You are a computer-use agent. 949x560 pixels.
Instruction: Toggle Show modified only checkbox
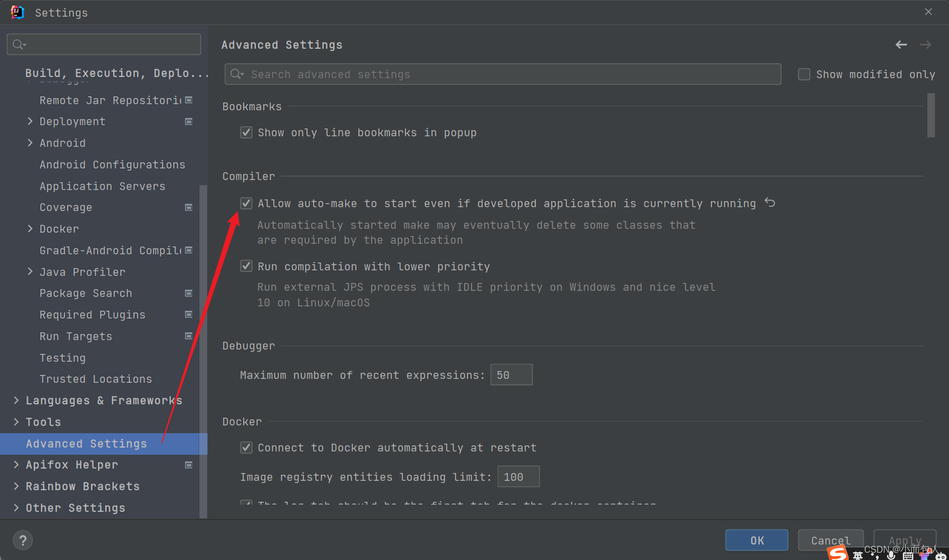click(804, 74)
